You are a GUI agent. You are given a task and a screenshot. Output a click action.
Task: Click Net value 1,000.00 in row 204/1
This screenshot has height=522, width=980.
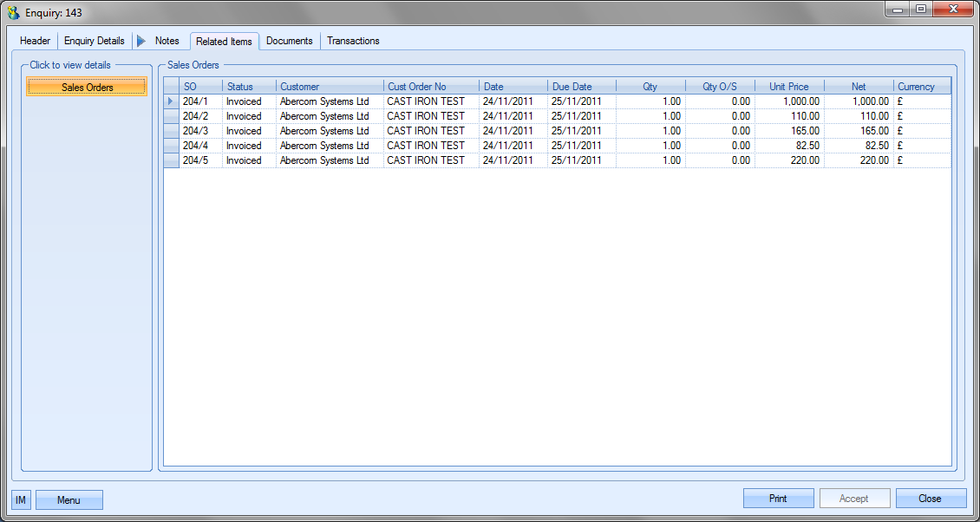tap(859, 101)
